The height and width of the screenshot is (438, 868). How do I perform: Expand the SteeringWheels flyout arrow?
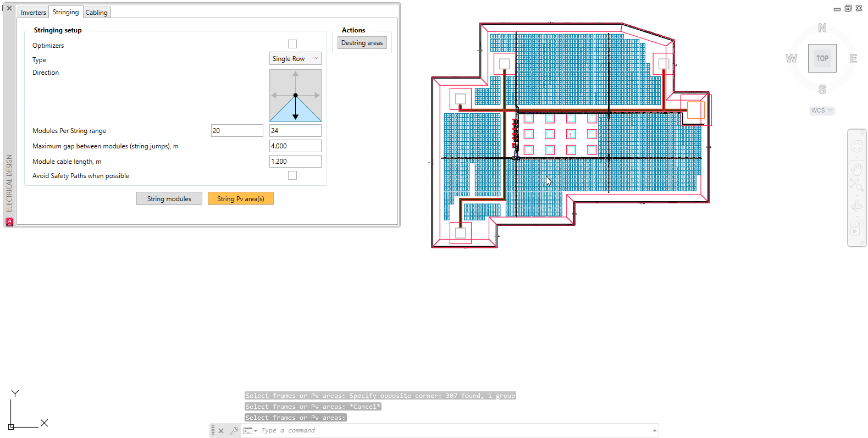point(857,158)
